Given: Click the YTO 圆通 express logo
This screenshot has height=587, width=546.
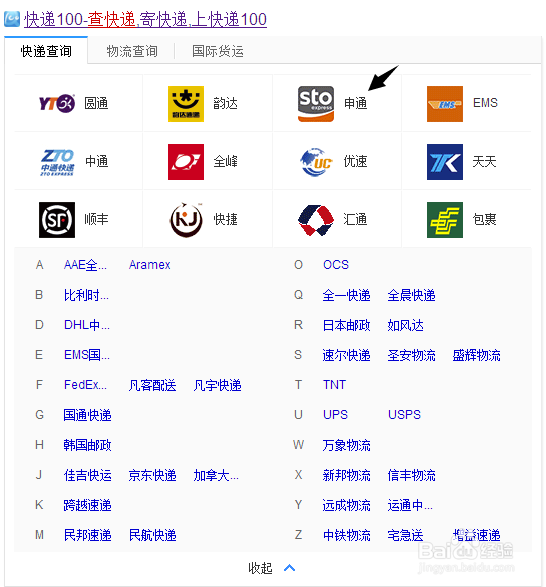Looking at the screenshot, I should click(x=57, y=103).
